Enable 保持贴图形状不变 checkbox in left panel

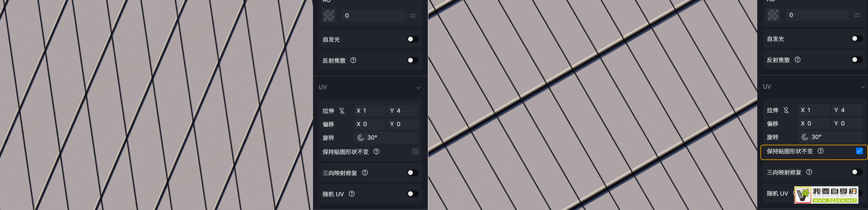tap(415, 152)
